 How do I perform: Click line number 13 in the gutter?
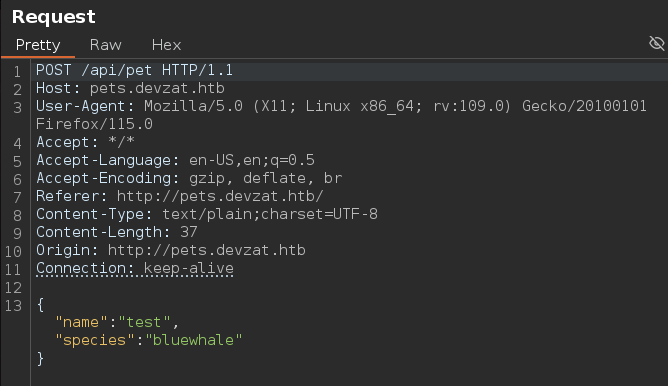[13, 305]
